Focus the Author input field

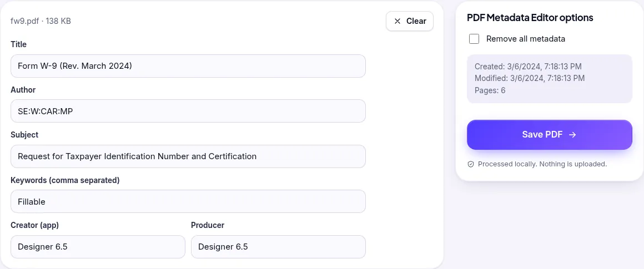point(188,111)
